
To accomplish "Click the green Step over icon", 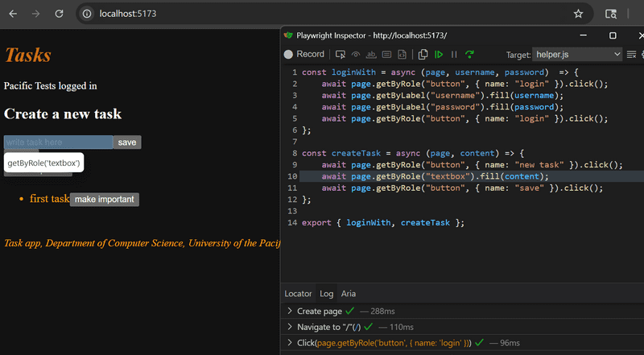I will click(x=469, y=54).
